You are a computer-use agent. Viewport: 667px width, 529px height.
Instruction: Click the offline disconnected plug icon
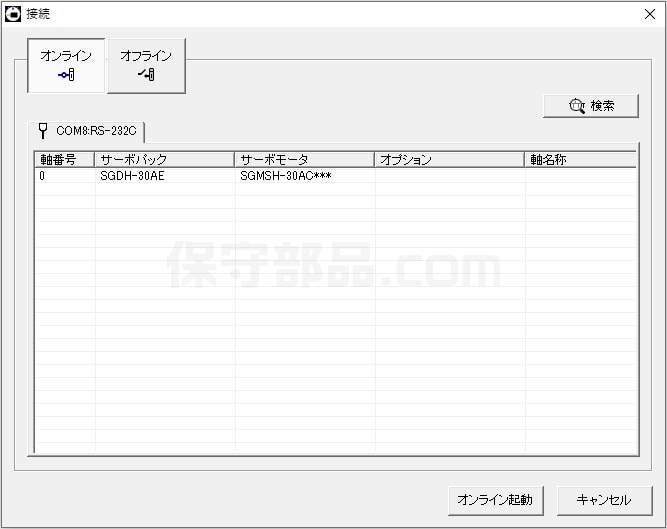click(x=146, y=75)
